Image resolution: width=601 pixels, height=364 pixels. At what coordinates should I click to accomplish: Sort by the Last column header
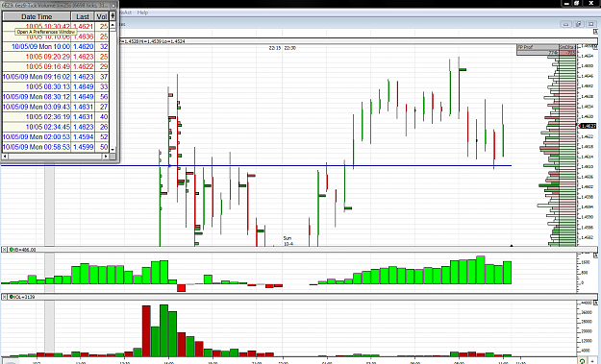tap(83, 16)
